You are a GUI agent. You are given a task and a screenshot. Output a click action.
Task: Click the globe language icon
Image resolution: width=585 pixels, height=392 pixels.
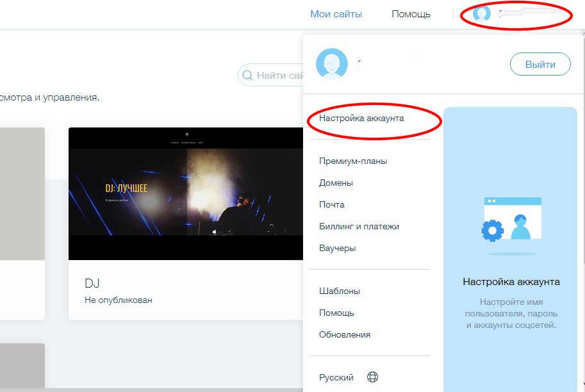[372, 377]
